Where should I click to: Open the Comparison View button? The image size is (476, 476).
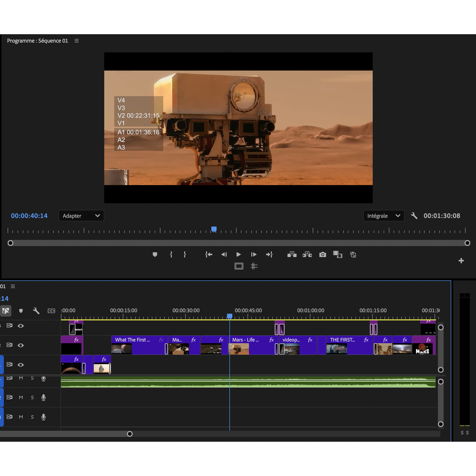(337, 254)
